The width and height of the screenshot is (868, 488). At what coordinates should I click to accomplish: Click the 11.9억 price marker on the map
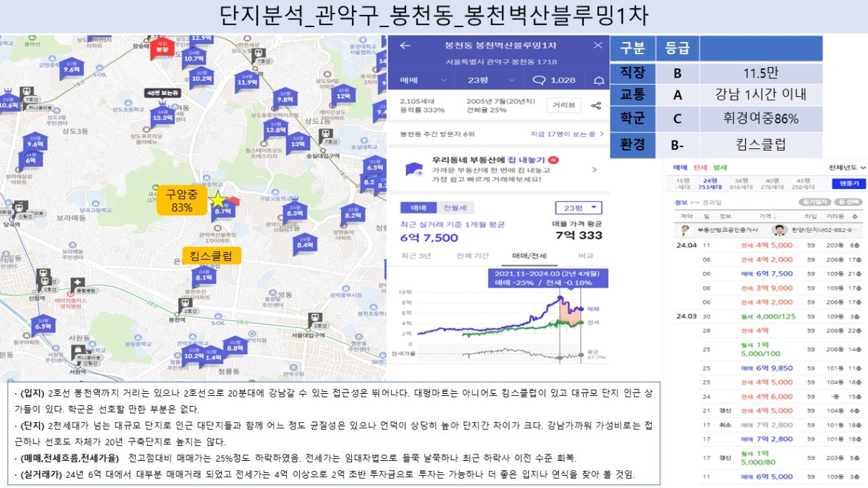(x=247, y=81)
